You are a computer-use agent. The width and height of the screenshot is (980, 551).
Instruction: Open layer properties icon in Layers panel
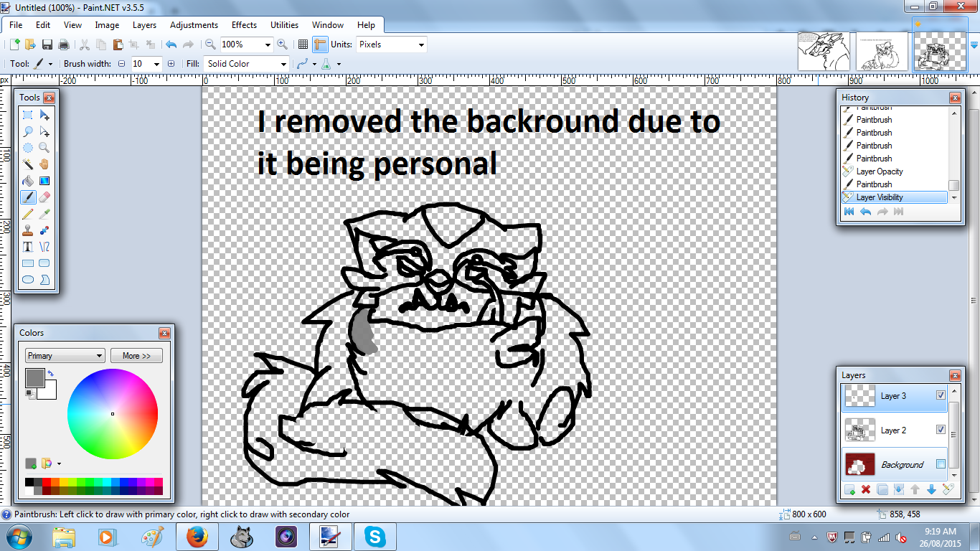(948, 489)
